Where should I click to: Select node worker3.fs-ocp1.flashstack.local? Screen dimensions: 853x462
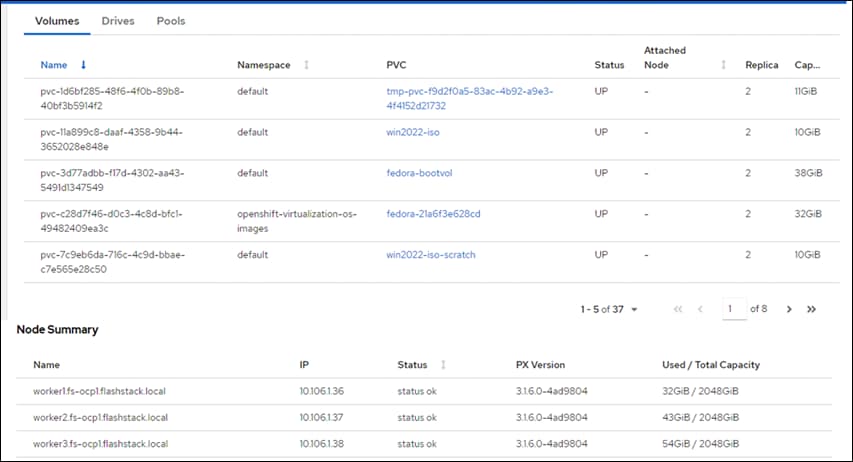click(101, 444)
